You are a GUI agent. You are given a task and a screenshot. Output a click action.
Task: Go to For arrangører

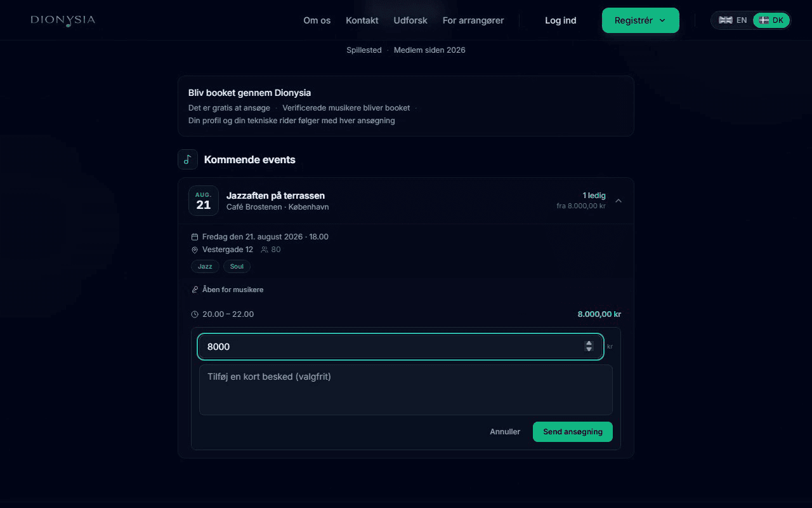[473, 20]
